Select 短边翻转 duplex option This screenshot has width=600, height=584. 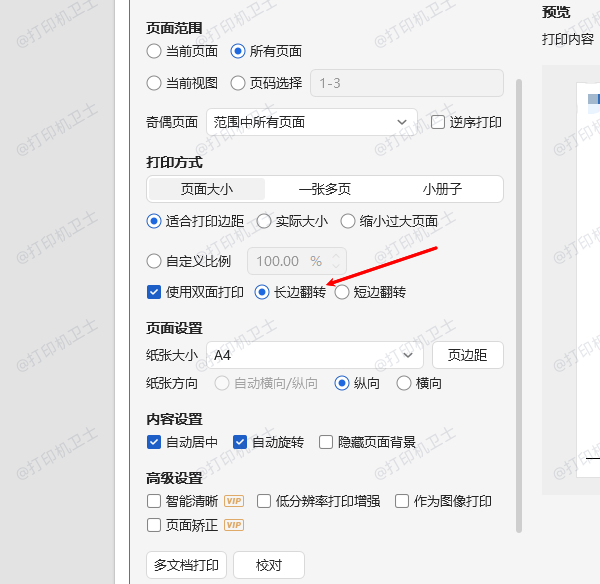342,292
